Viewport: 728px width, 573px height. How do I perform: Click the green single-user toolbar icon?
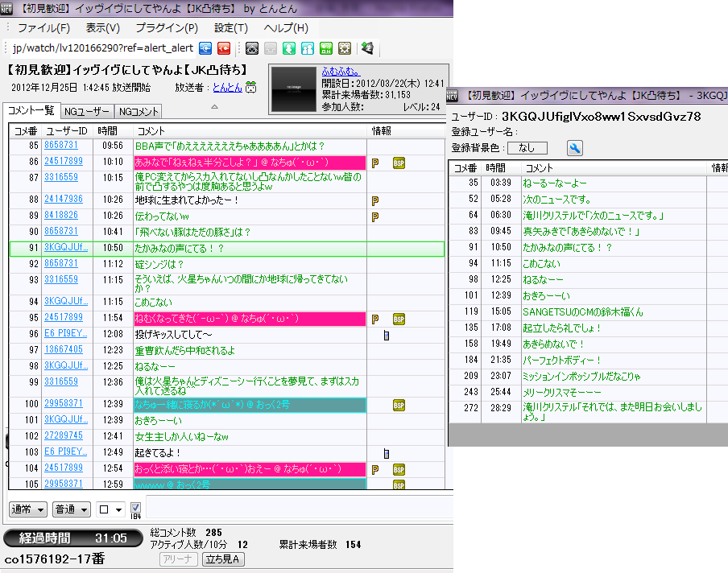[289, 48]
